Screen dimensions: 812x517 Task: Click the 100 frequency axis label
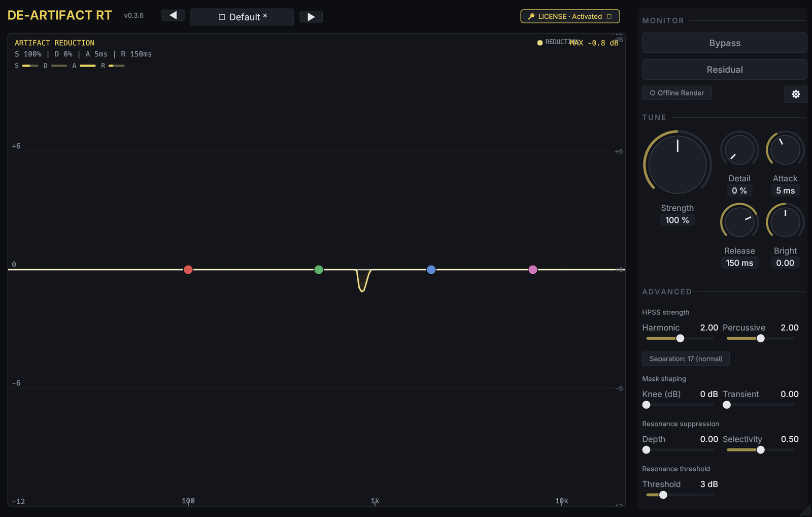click(x=188, y=501)
